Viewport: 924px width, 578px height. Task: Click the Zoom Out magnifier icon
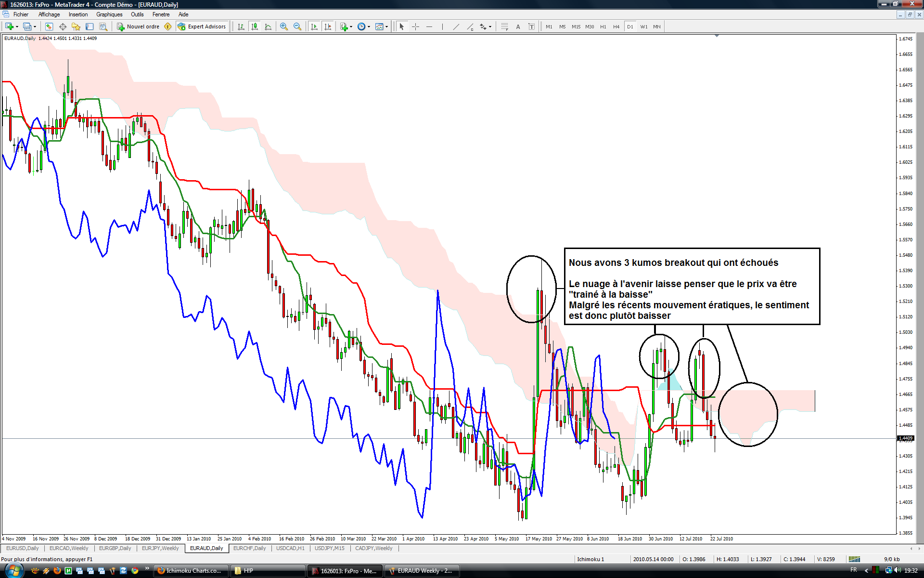[297, 26]
